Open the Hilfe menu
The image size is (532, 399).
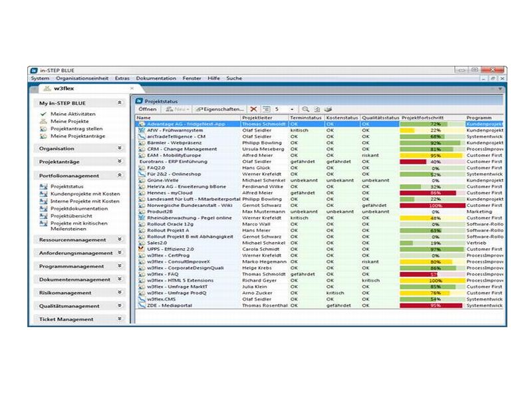pyautogui.click(x=213, y=78)
